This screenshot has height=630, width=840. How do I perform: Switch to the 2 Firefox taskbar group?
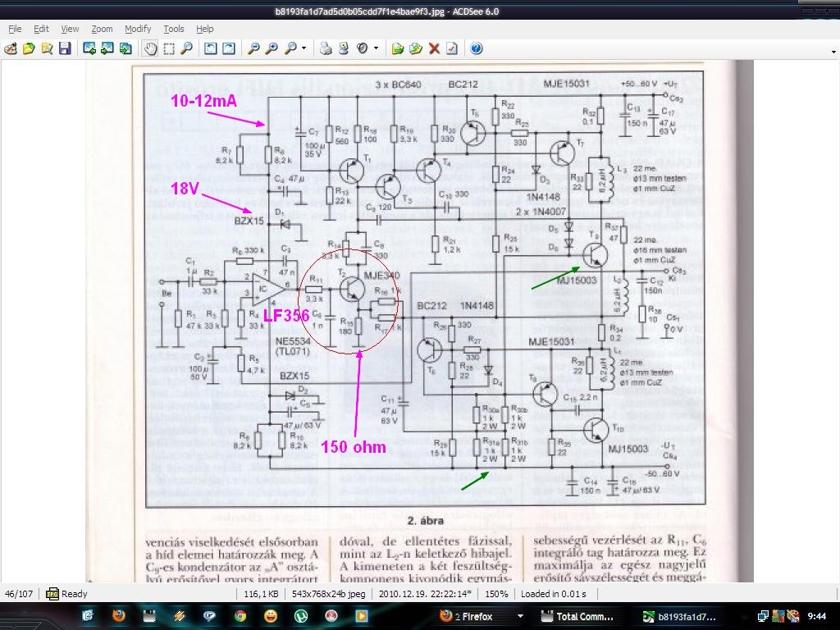click(474, 617)
